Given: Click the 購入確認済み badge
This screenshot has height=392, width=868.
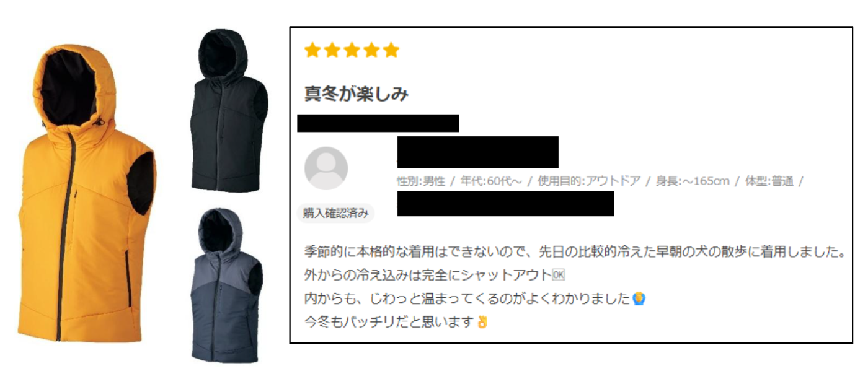Looking at the screenshot, I should [335, 213].
